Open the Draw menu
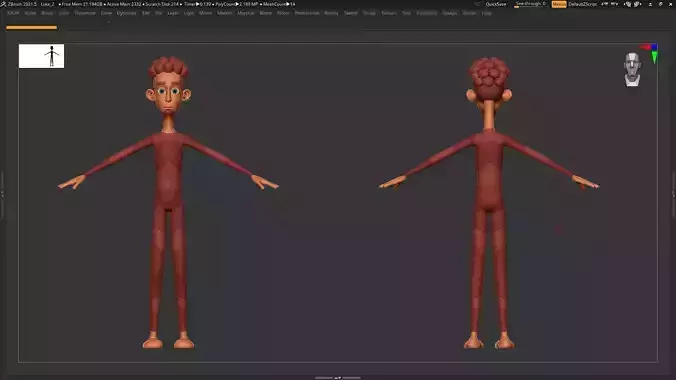 106,13
